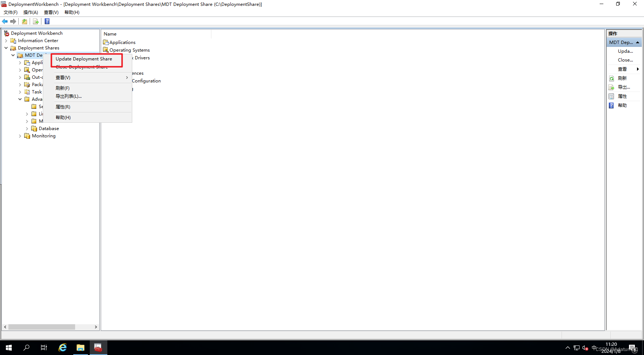Select the Information Center node
The image size is (644, 355).
[38, 41]
